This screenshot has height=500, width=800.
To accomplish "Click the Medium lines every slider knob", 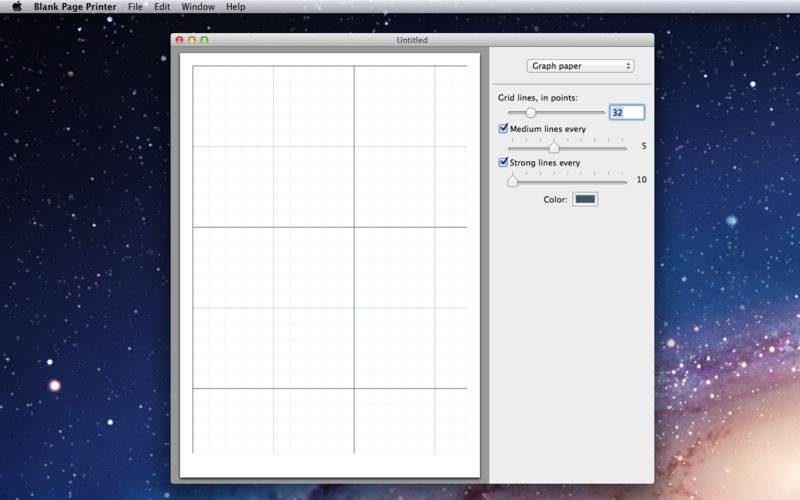I will click(x=554, y=147).
